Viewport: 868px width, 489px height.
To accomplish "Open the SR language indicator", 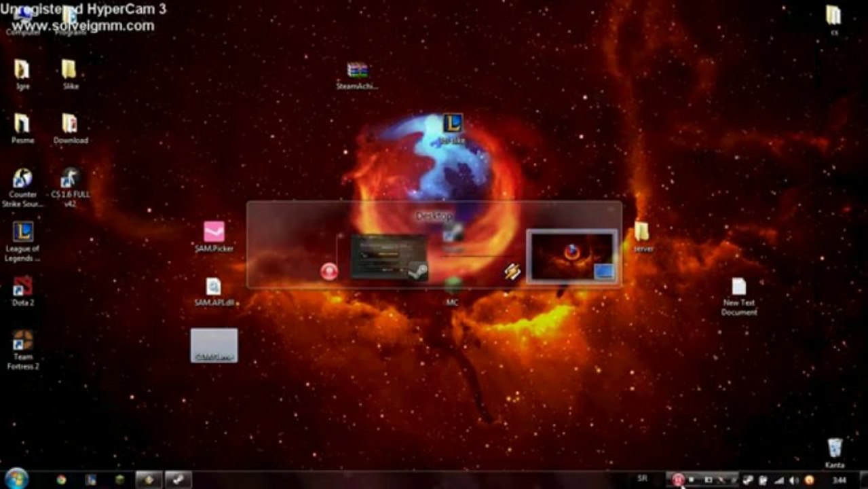I will (x=642, y=479).
